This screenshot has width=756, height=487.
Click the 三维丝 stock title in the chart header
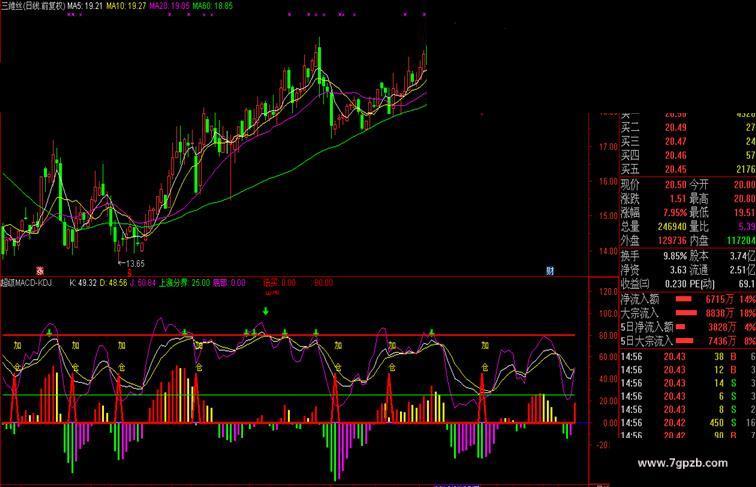[x=33, y=6]
